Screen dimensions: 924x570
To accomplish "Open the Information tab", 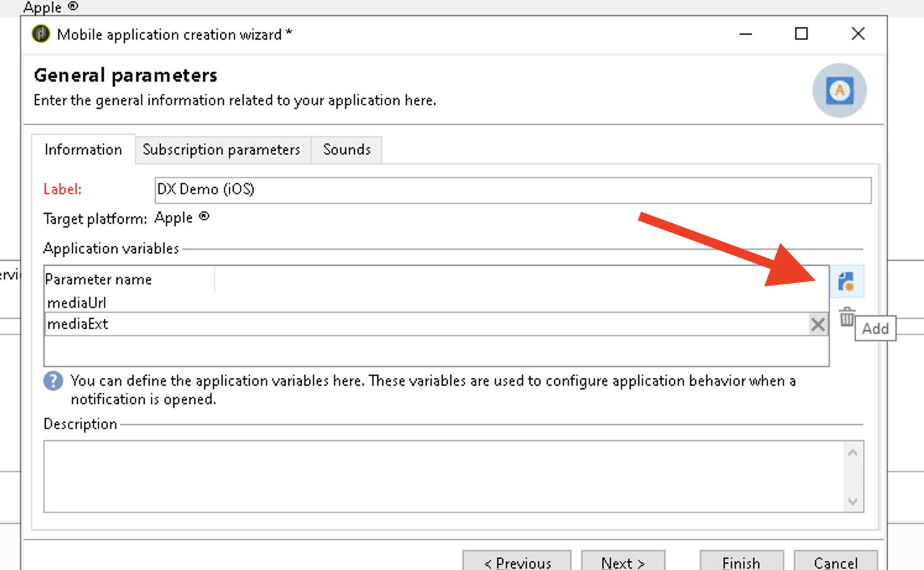I will 83,150.
